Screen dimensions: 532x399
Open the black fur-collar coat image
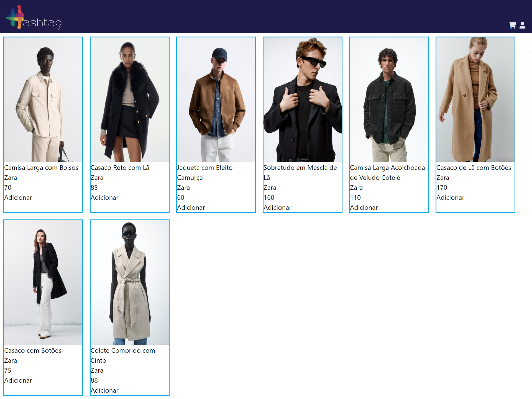pos(130,100)
